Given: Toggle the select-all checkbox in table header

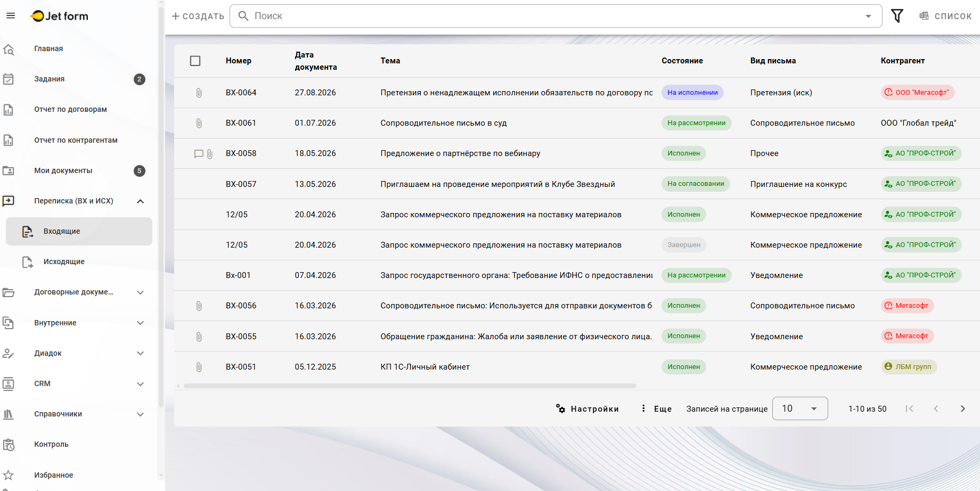Looking at the screenshot, I should (x=195, y=61).
